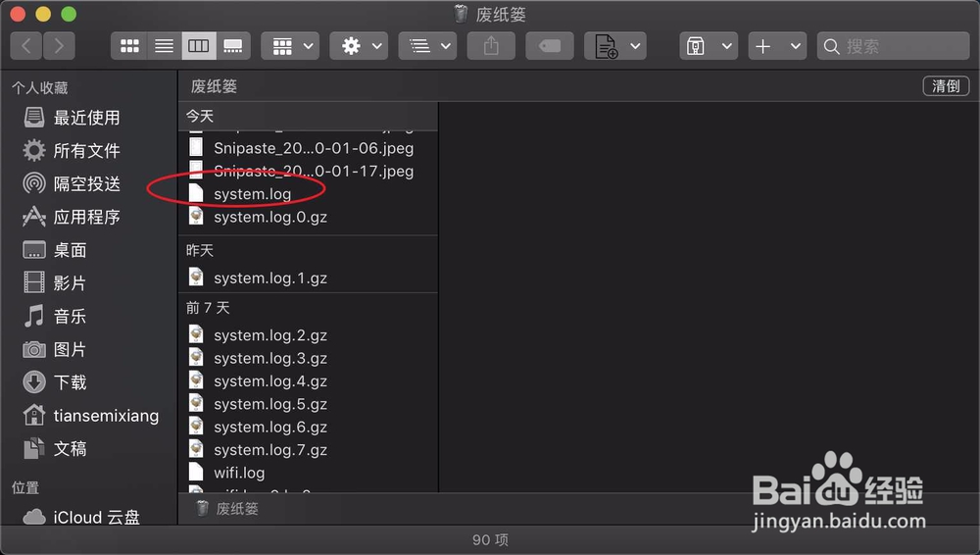Open 应用程序 in the sidebar
This screenshot has height=555, width=980.
tap(72, 217)
